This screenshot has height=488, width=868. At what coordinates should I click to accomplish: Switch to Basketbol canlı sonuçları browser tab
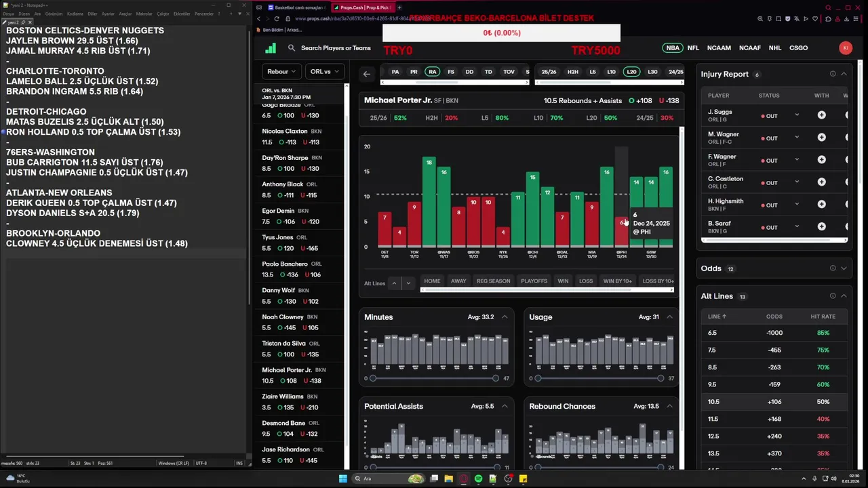pyautogui.click(x=296, y=7)
